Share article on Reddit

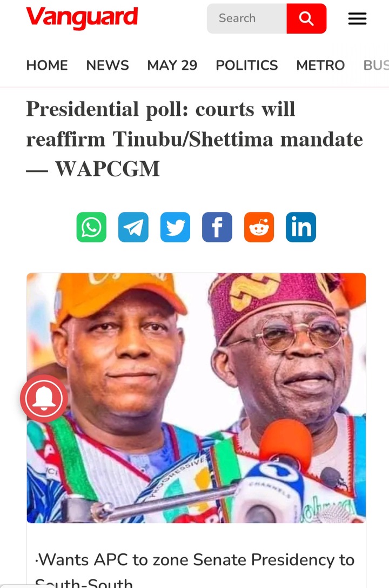(259, 227)
